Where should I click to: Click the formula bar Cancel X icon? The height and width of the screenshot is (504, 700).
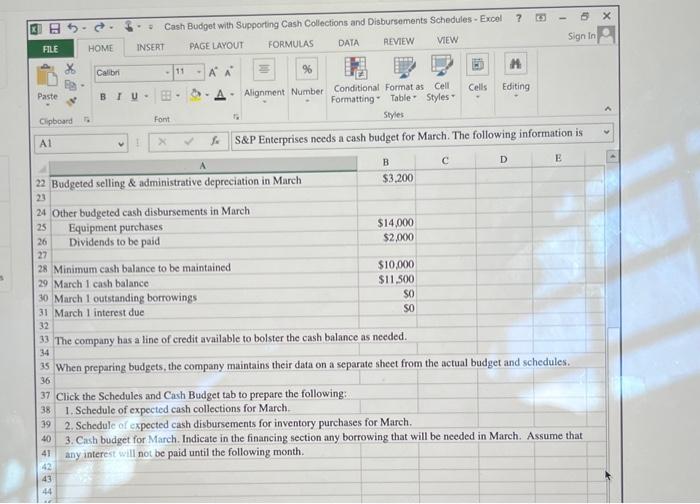coord(162,142)
